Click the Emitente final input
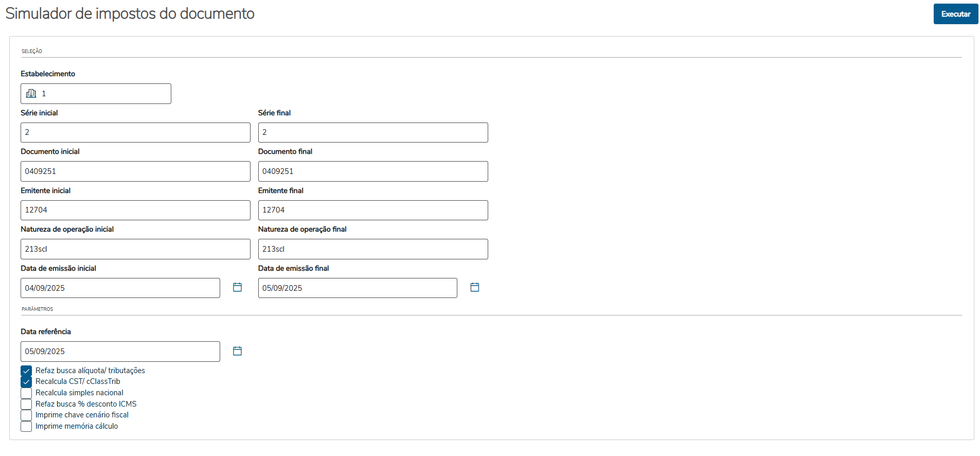The height and width of the screenshot is (456, 980). click(372, 210)
